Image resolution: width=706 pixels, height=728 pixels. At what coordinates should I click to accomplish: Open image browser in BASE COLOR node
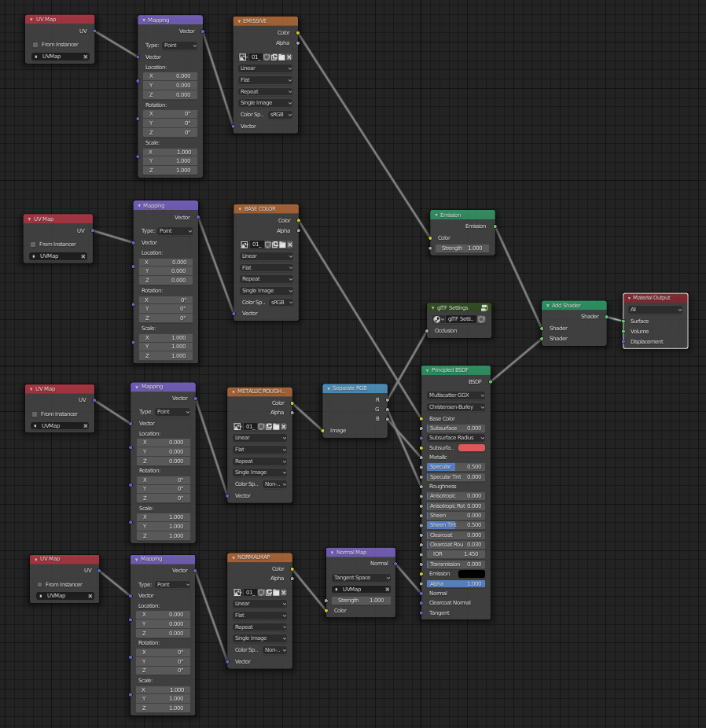click(x=245, y=245)
